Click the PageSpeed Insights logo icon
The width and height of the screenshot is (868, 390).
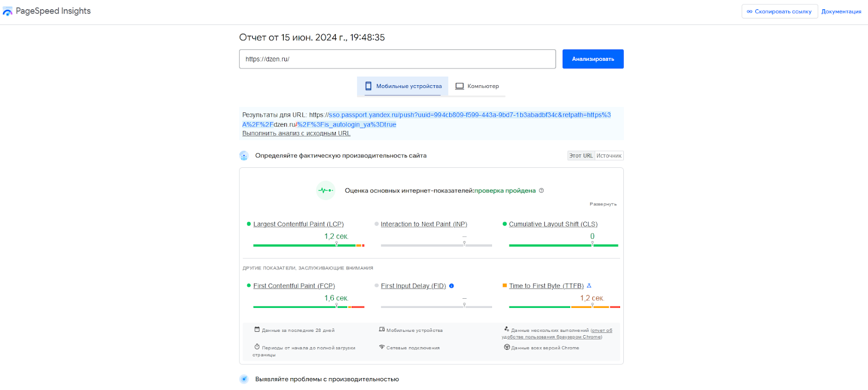coord(8,11)
